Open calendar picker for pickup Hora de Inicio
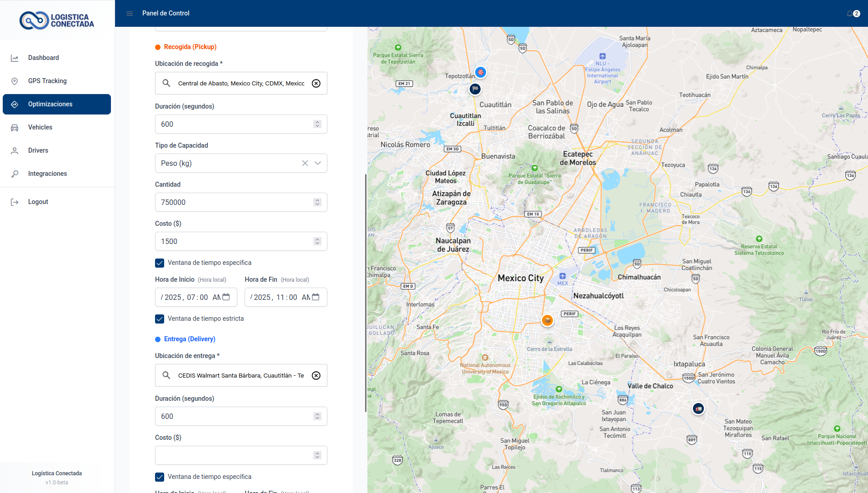 click(226, 297)
